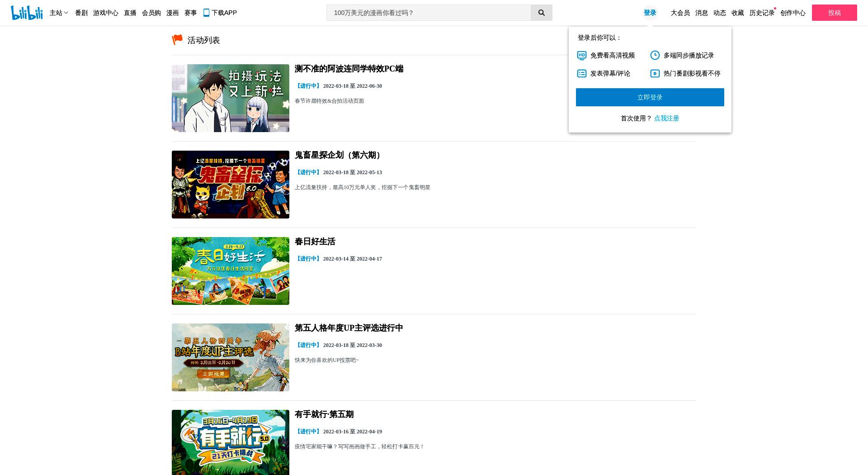The width and height of the screenshot is (868, 475).
Task: Open 游戏中心 in the top nav
Action: tap(106, 13)
